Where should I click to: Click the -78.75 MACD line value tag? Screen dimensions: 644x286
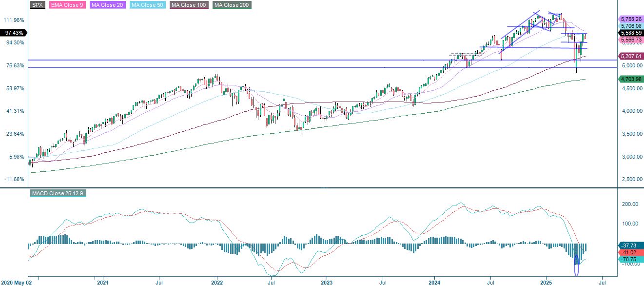[631, 259]
